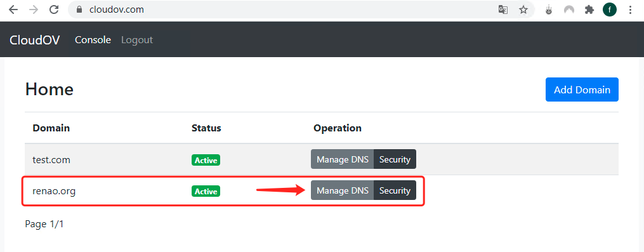Screen dimensions: 644x252
Task: Click the gray arch extension icon
Action: pyautogui.click(x=569, y=10)
